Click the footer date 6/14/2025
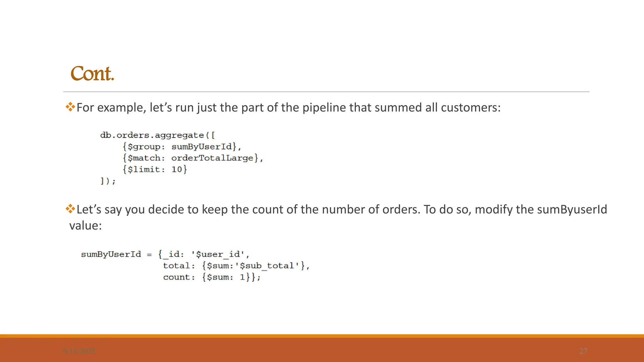Screen dimensions: 644x362 79,351
